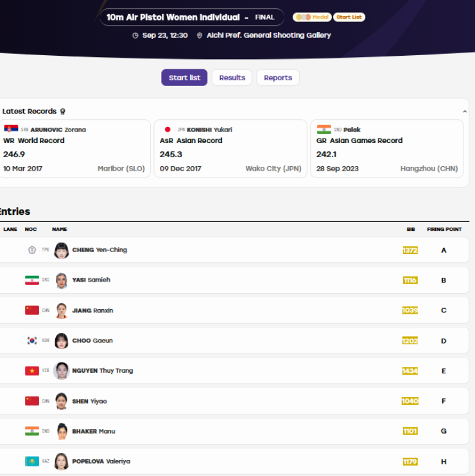Collapse the Latest Records section
475x476 pixels.
point(465,112)
